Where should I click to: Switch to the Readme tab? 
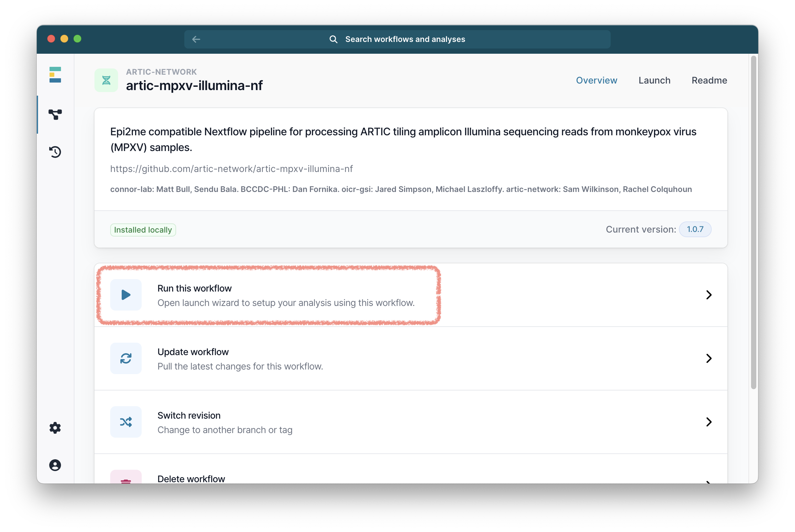point(709,80)
